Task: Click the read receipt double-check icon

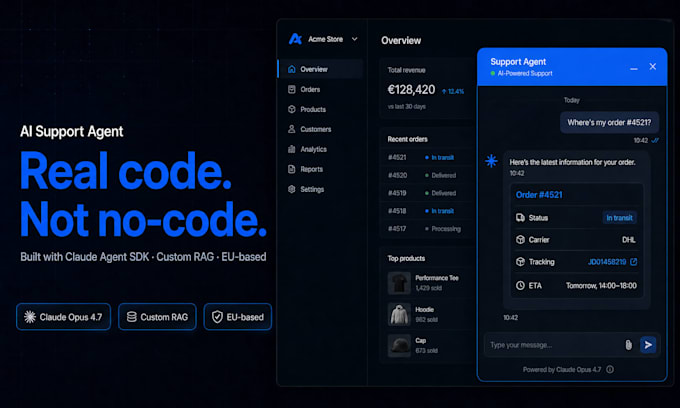Action: (655, 140)
